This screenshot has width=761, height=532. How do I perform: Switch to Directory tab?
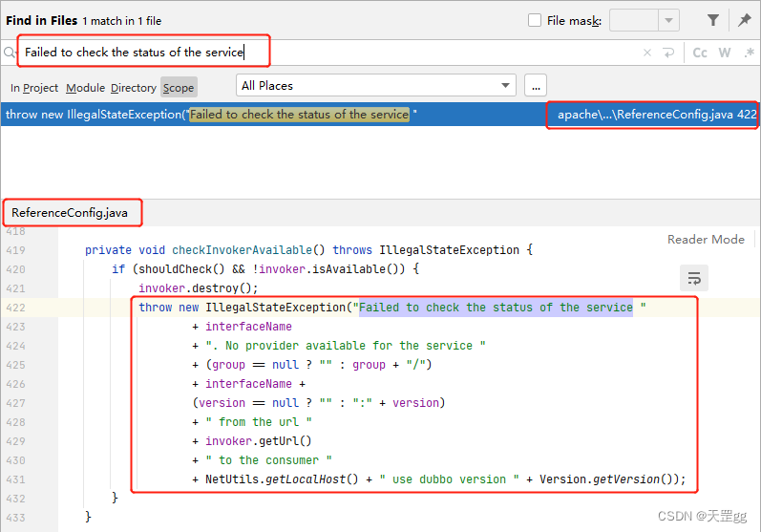tap(134, 88)
